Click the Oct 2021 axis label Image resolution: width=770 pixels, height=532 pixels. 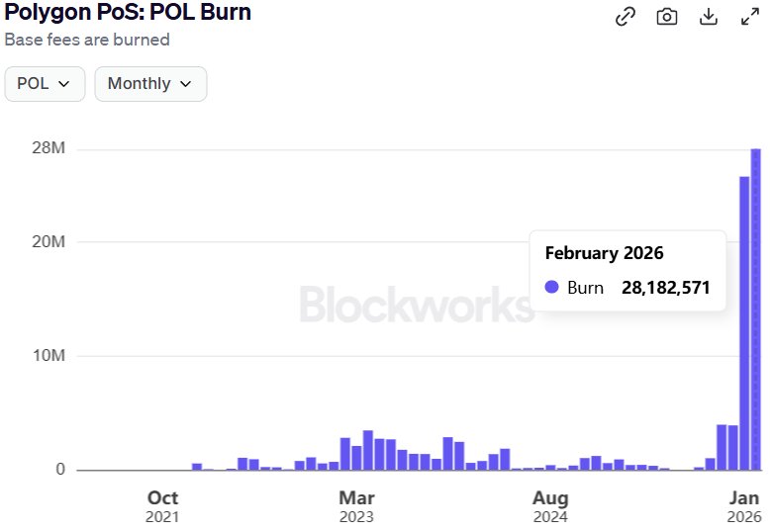pos(162,506)
